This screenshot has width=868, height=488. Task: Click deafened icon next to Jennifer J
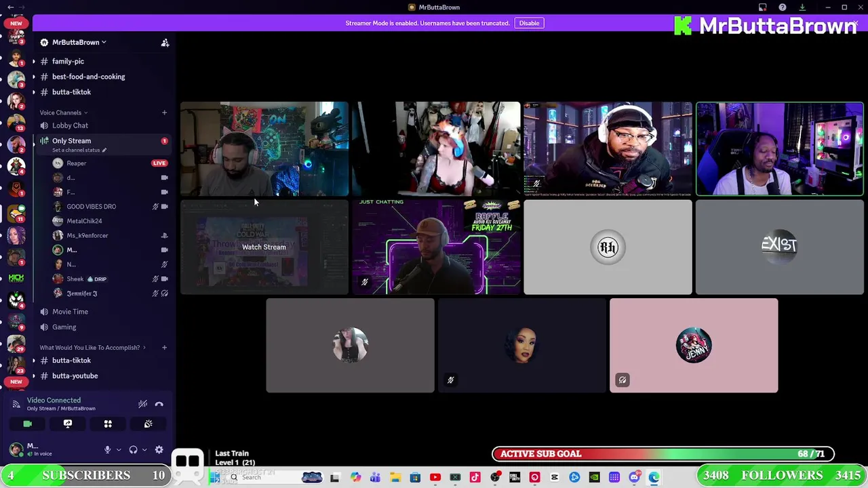tap(164, 293)
